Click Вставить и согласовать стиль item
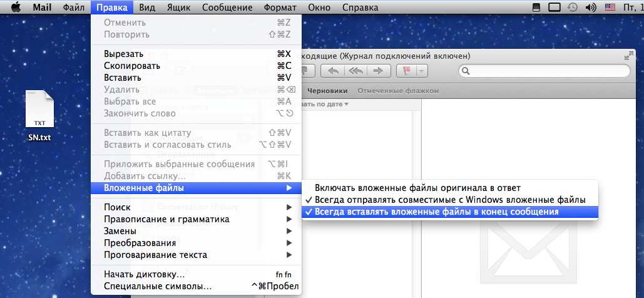The image size is (644, 298). 197,145
